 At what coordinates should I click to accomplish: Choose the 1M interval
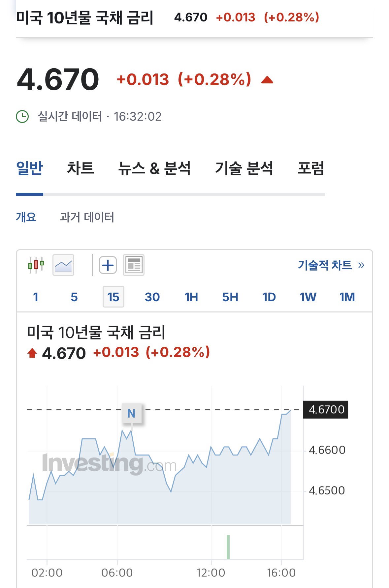click(x=347, y=297)
